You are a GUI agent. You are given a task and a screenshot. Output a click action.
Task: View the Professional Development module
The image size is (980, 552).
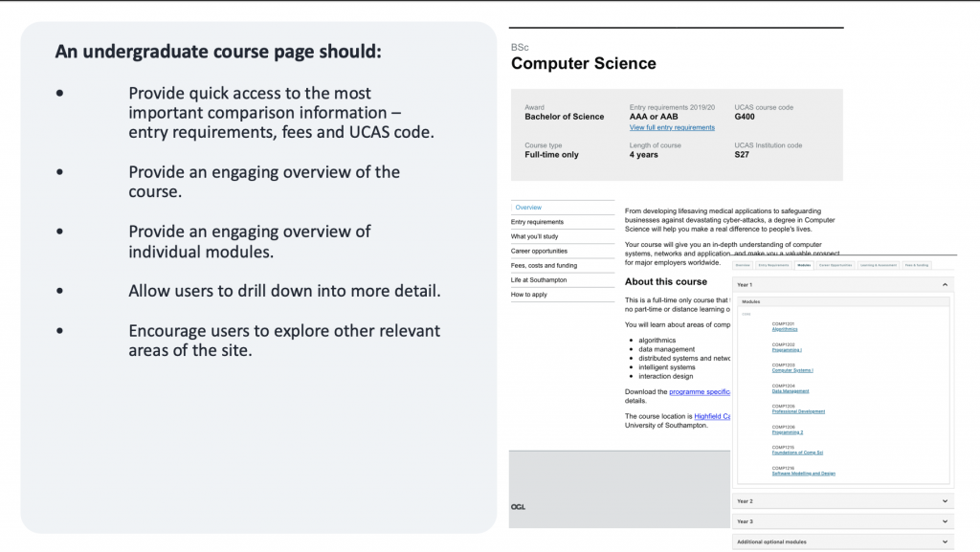click(798, 411)
